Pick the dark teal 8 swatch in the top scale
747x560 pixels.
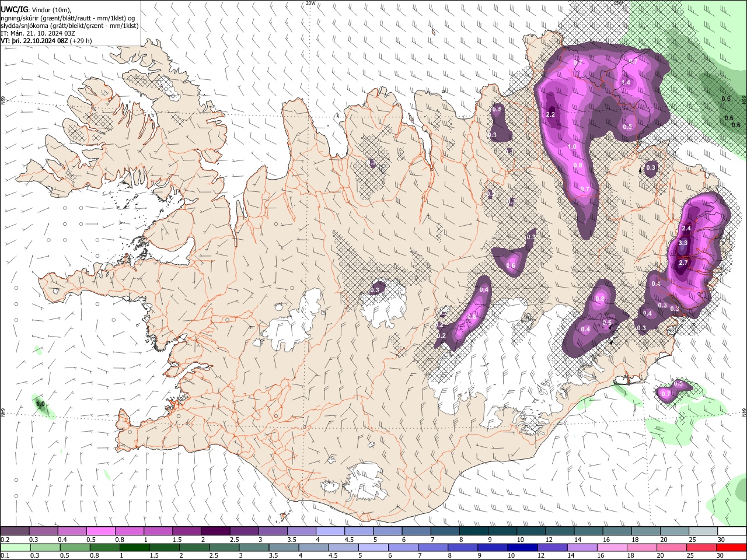click(x=473, y=531)
